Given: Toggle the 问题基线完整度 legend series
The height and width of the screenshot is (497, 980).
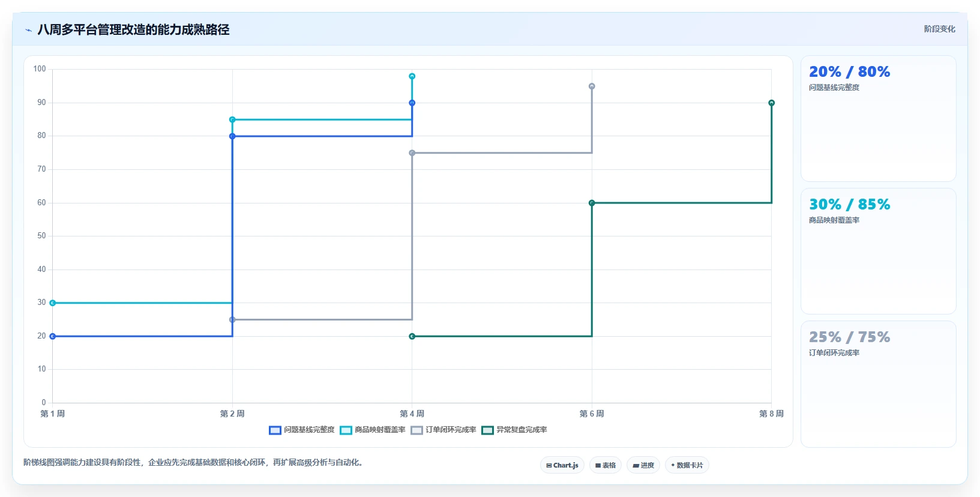Looking at the screenshot, I should click(x=302, y=430).
